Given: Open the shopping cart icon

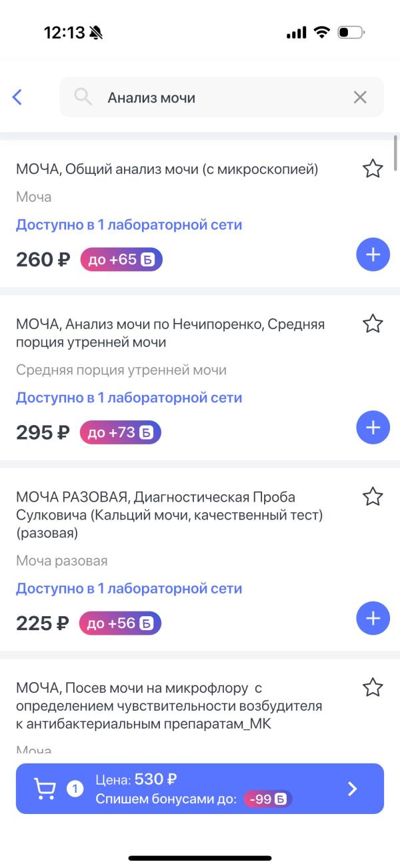Looking at the screenshot, I should pyautogui.click(x=45, y=789).
